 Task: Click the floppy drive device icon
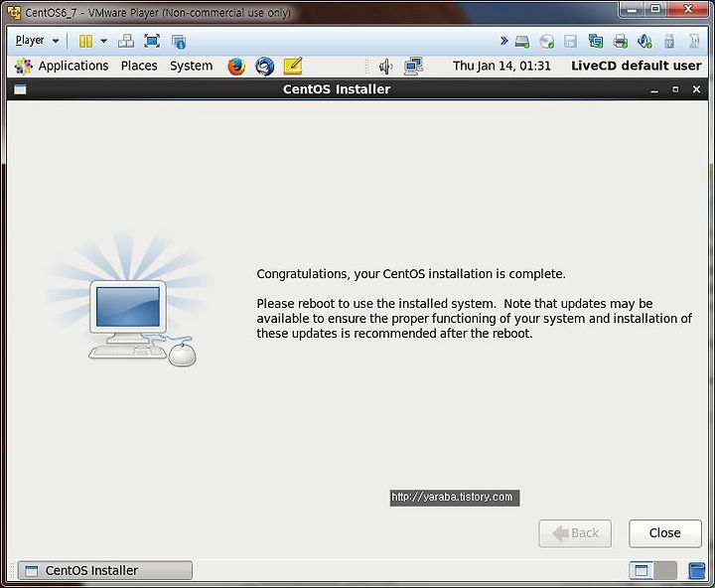570,42
